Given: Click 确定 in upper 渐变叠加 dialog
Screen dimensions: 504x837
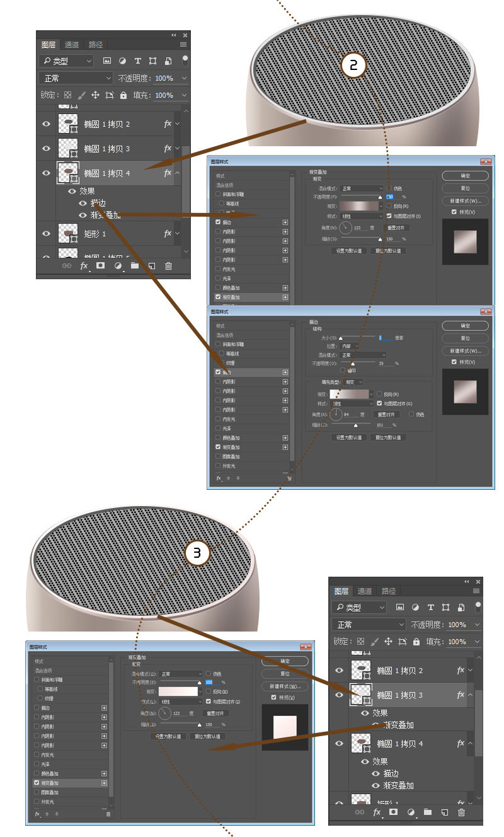Looking at the screenshot, I should point(465,175).
